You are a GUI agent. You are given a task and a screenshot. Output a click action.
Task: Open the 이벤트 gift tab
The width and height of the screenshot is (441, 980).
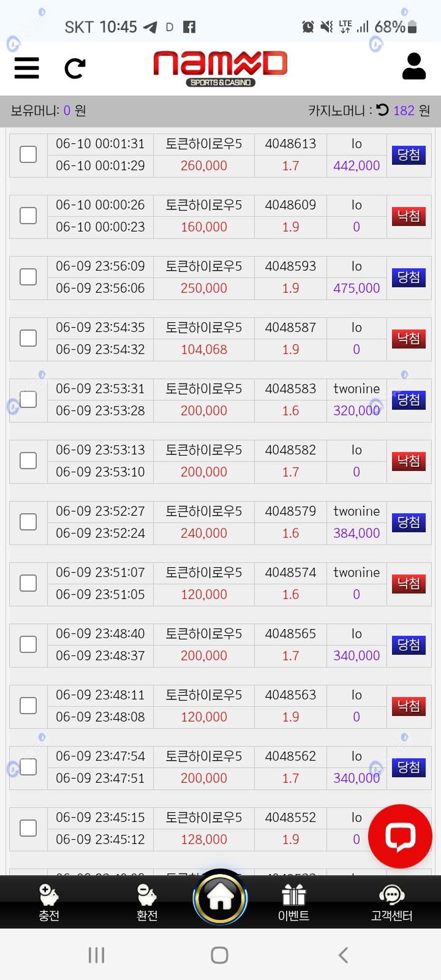pos(293,902)
